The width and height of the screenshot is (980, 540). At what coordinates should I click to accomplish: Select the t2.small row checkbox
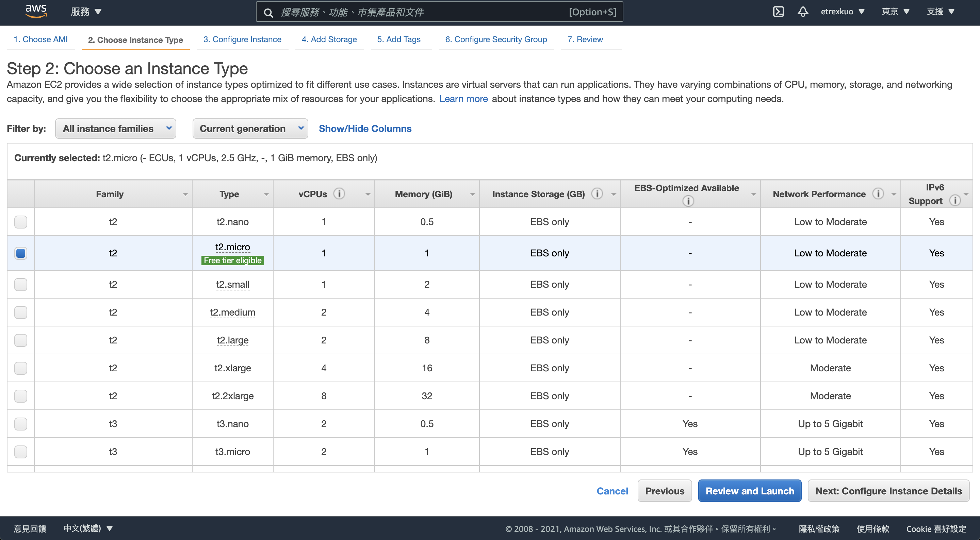tap(20, 284)
